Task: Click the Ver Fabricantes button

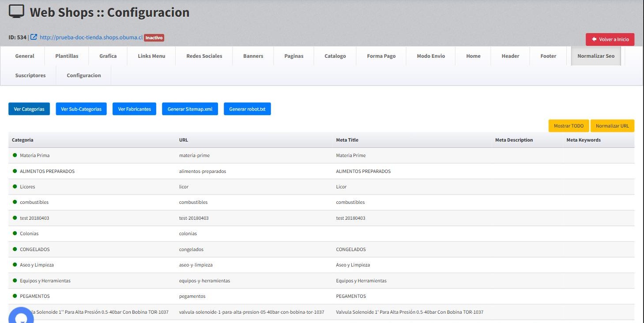Action: (135, 109)
